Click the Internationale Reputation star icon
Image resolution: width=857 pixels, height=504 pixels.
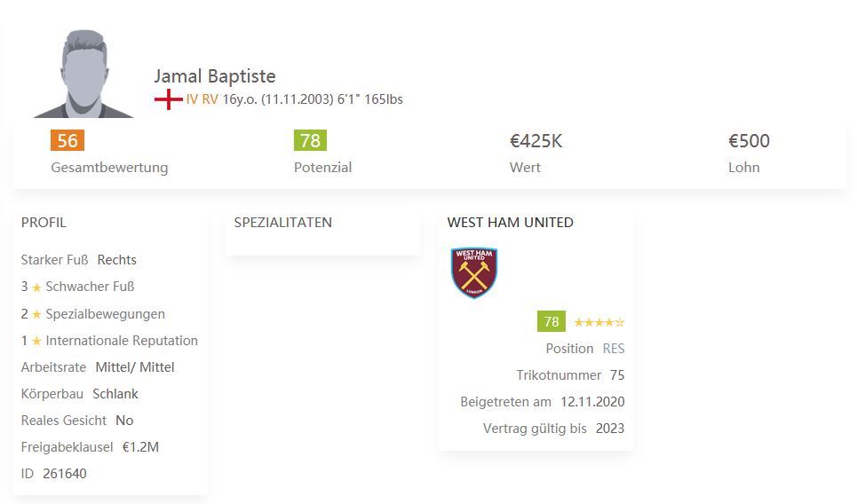[36, 342]
